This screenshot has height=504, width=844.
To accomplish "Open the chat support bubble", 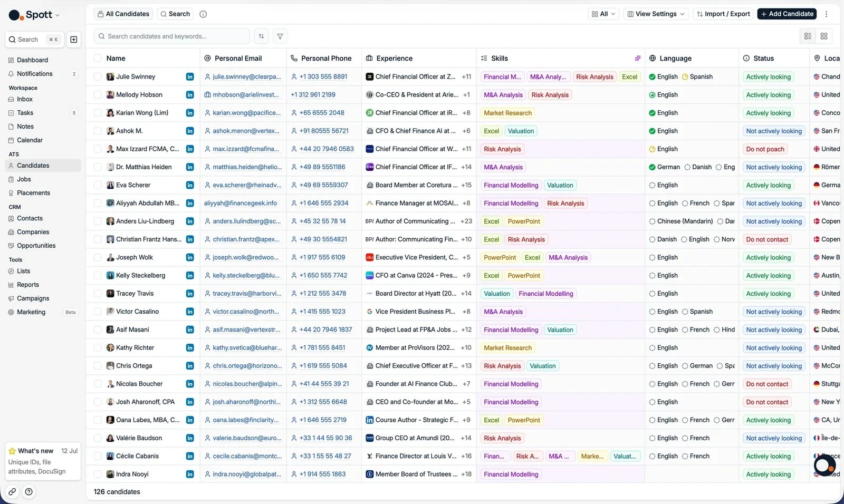I will pyautogui.click(x=824, y=466).
